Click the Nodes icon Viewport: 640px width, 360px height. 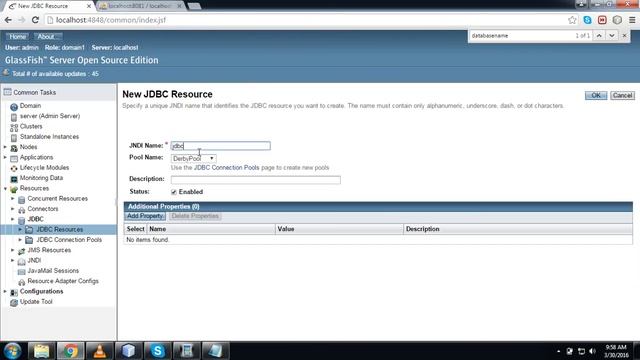pyautogui.click(x=14, y=148)
